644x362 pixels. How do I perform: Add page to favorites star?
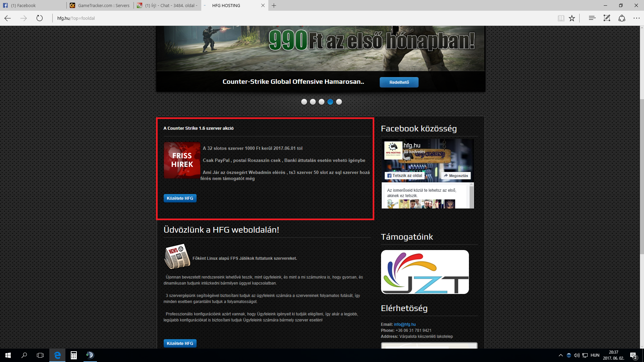pos(572,18)
